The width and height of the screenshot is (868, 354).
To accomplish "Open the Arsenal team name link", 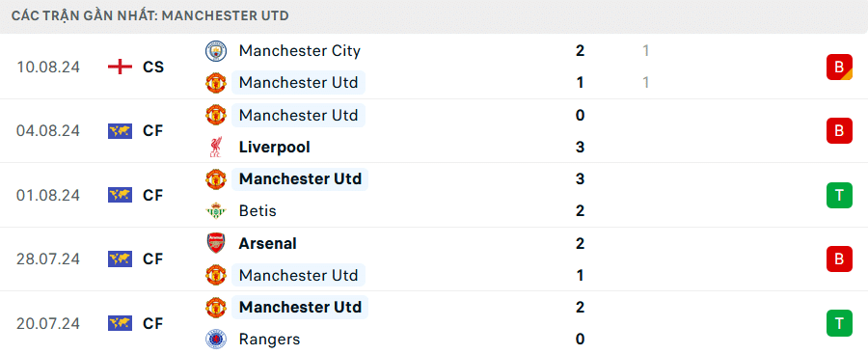I will (267, 244).
